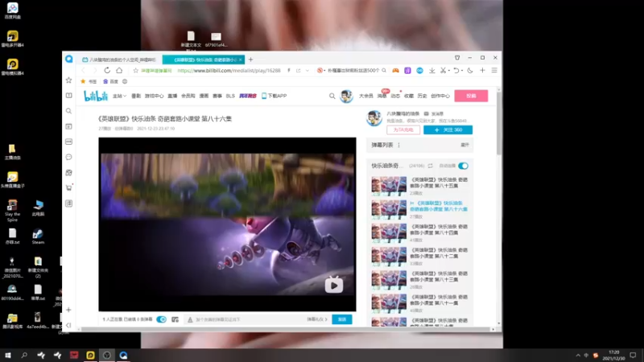The image size is (644, 362).
Task: Open 创作中心 in bilibili header
Action: [440, 96]
